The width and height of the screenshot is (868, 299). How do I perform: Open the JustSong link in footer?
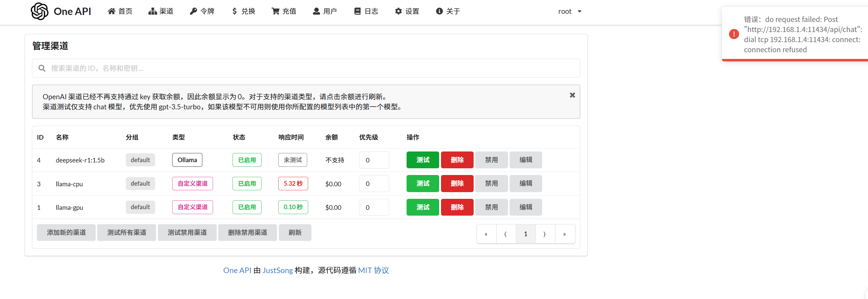click(x=277, y=270)
